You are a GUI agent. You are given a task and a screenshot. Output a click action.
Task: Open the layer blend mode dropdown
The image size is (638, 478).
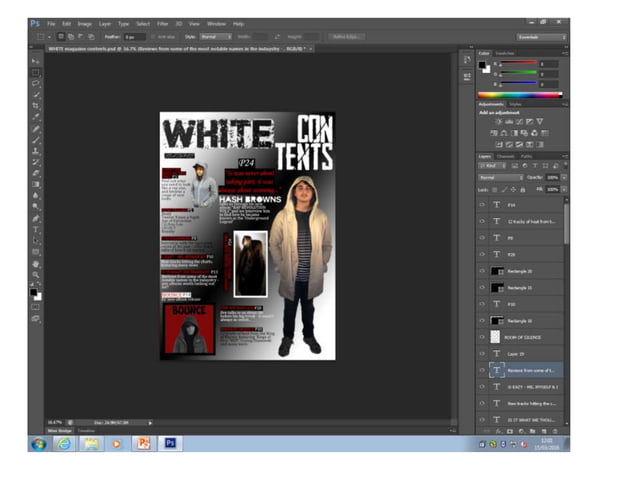(x=502, y=177)
